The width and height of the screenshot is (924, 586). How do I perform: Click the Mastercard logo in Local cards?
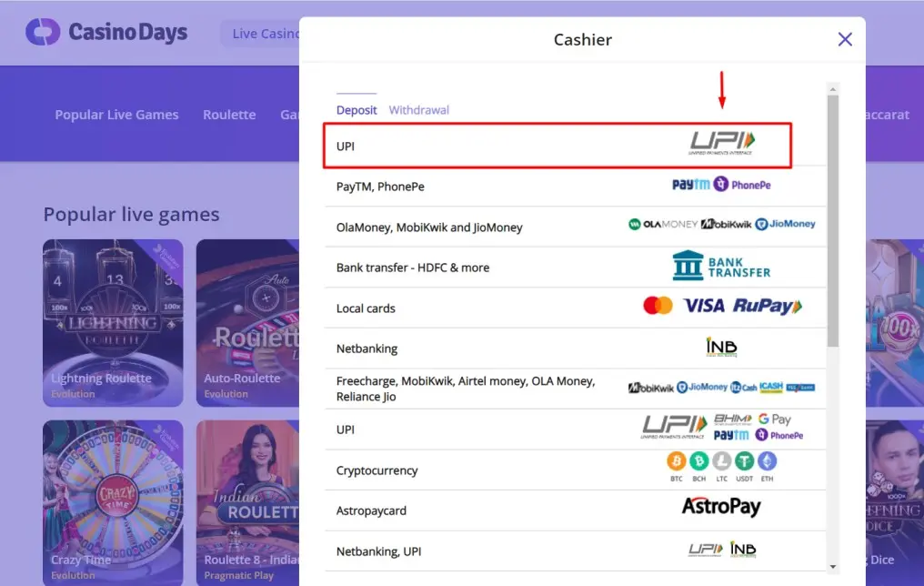tap(658, 306)
